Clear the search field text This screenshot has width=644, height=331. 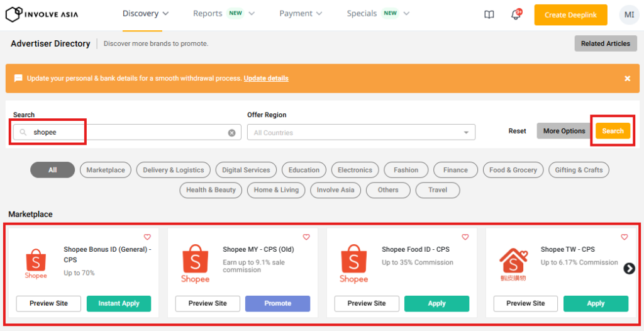coord(231,133)
